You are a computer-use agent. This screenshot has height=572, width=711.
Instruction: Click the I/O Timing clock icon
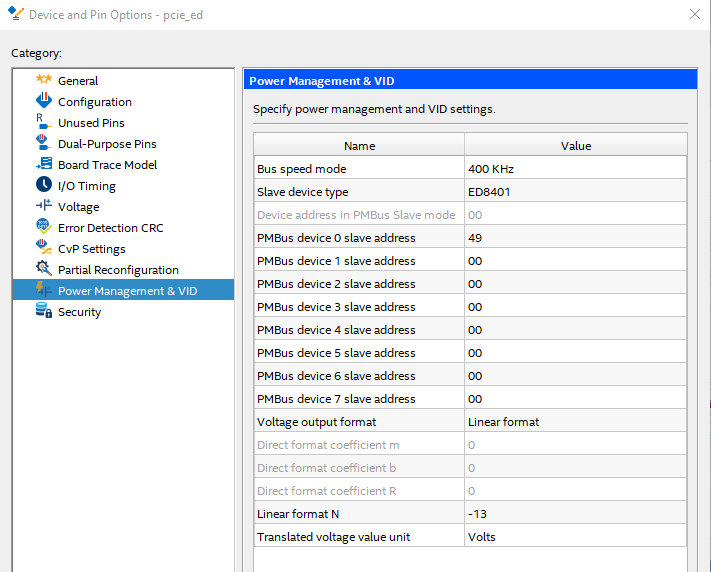(43, 185)
